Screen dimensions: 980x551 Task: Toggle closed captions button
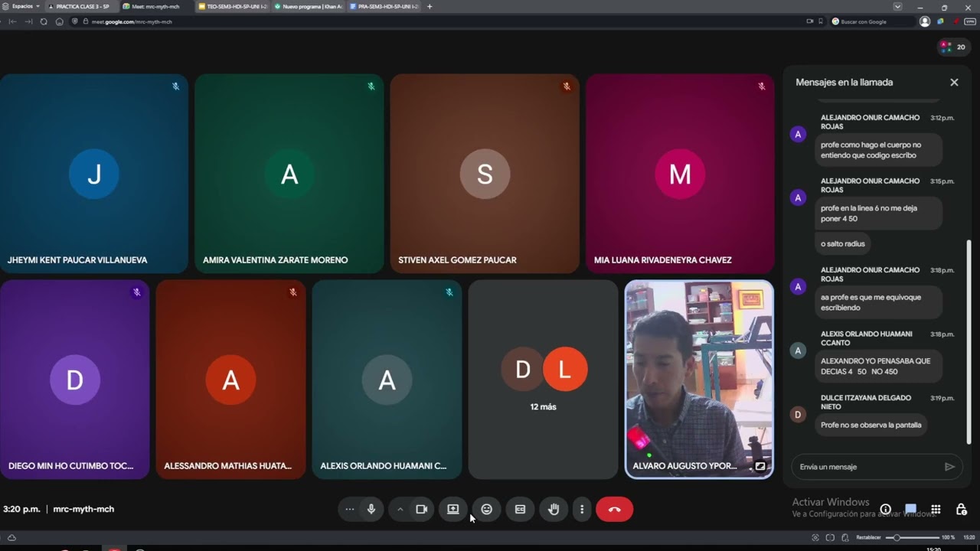[520, 509]
